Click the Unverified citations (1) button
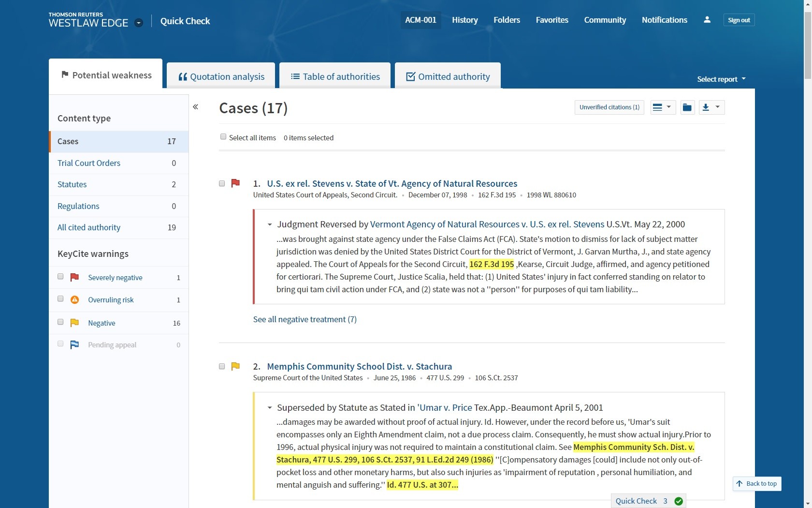 tap(609, 107)
